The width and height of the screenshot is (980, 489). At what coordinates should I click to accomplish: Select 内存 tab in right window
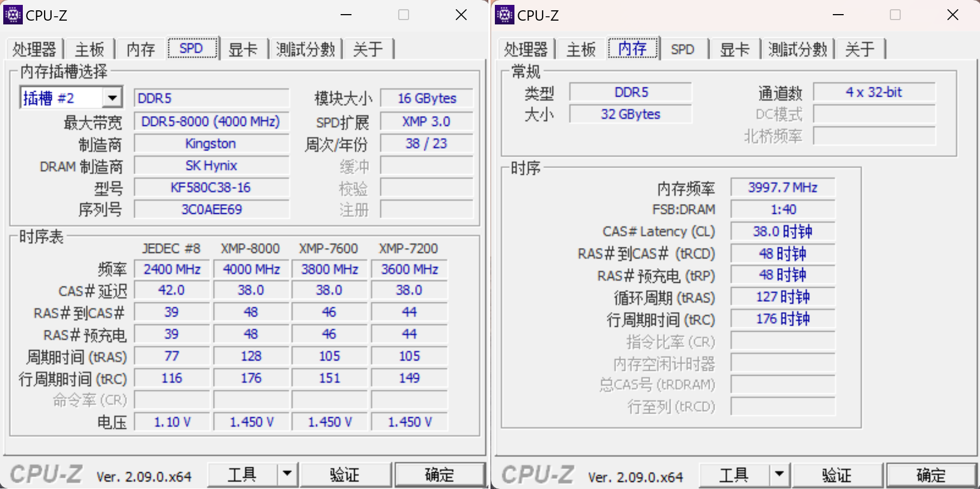coord(632,48)
